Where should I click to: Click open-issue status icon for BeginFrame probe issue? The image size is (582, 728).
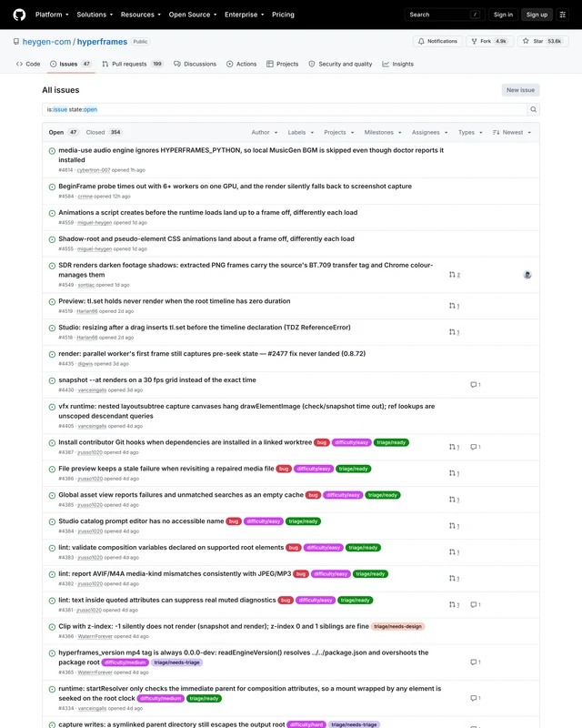pos(52,187)
